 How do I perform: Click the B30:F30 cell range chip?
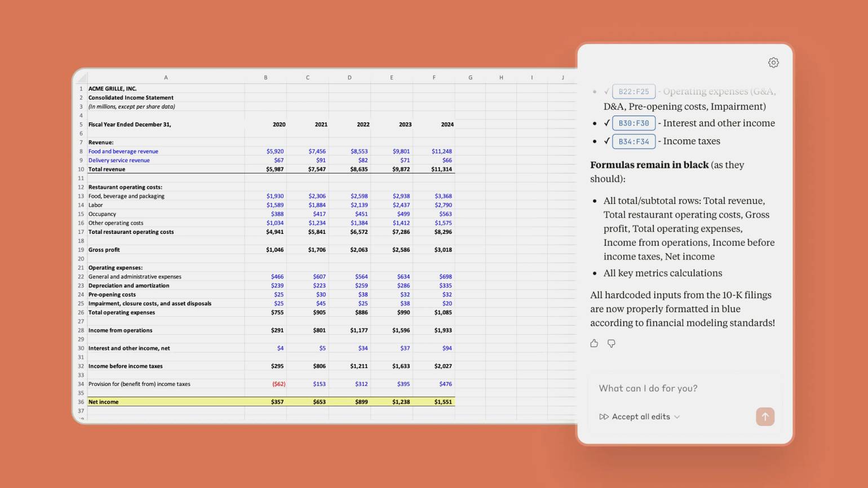[634, 123]
